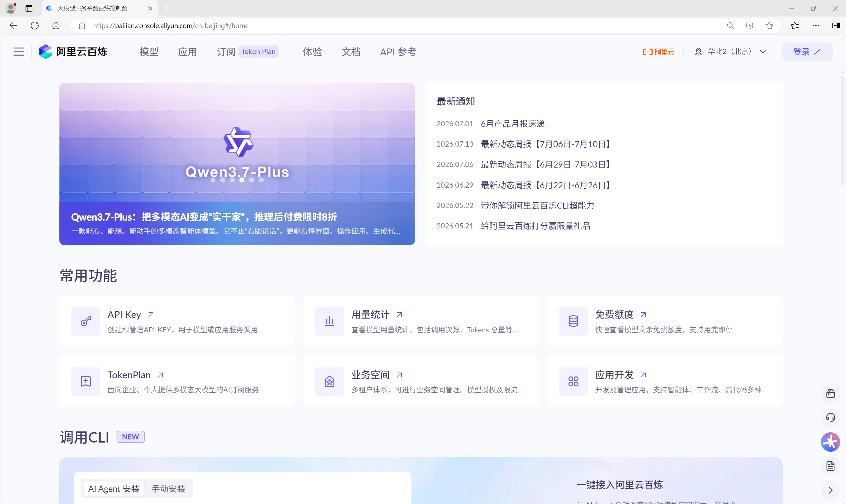Open the floating gift box widget
The width and height of the screenshot is (846, 504).
pyautogui.click(x=831, y=393)
